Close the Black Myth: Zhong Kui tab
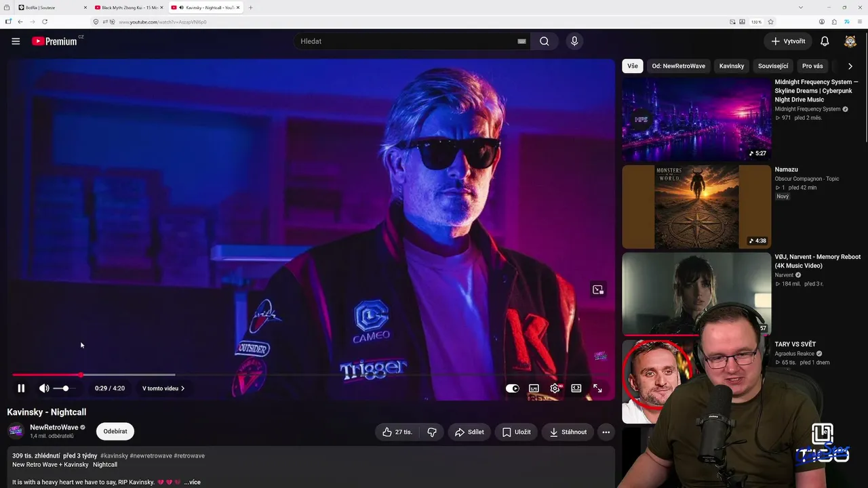This screenshot has height=488, width=868. tap(161, 7)
